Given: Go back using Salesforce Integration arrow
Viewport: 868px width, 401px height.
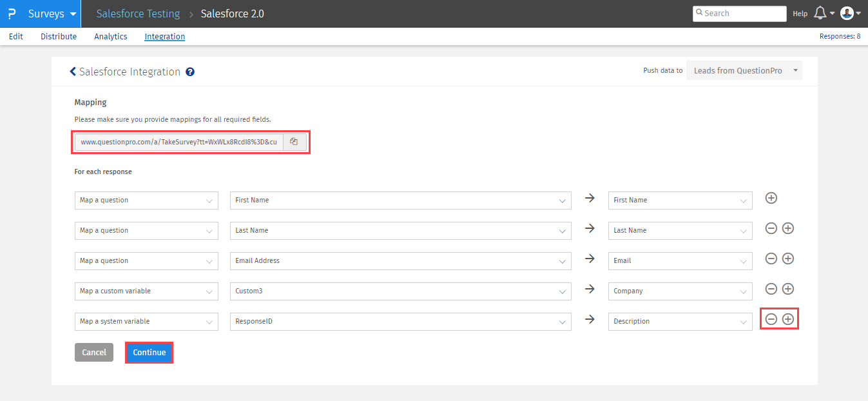Looking at the screenshot, I should coord(73,72).
